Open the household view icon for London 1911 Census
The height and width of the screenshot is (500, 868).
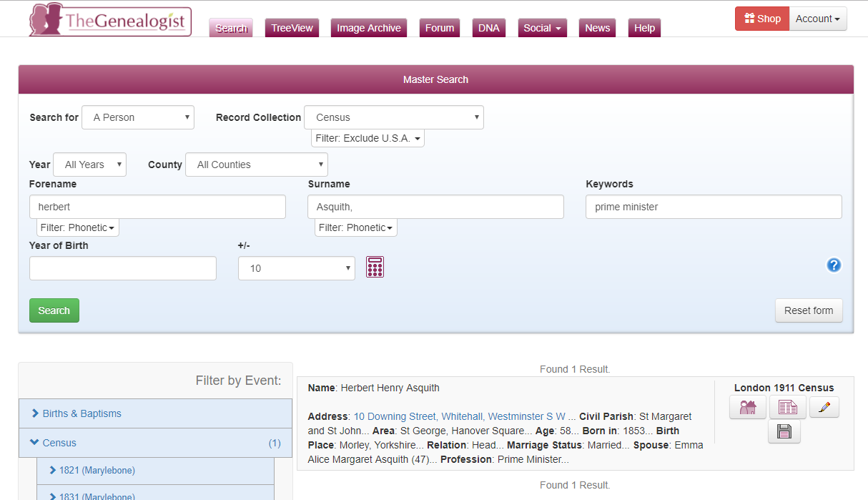[748, 407]
